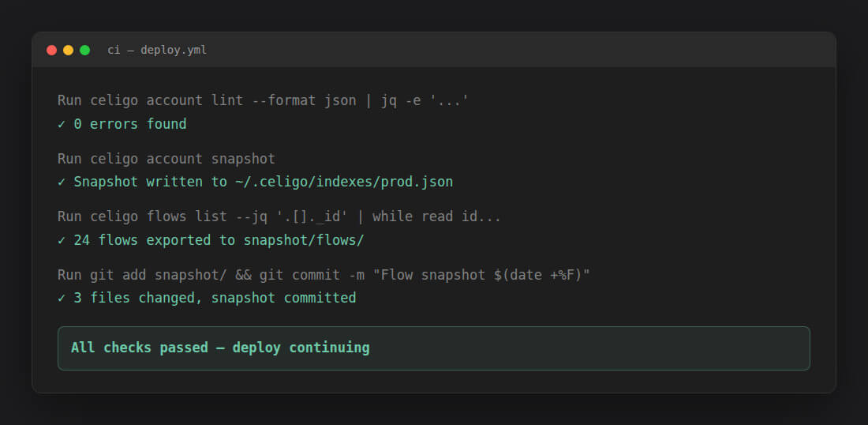The image size is (868, 425).
Task: Click the 'All checks passed — deploy continuing' banner
Action: (x=433, y=348)
